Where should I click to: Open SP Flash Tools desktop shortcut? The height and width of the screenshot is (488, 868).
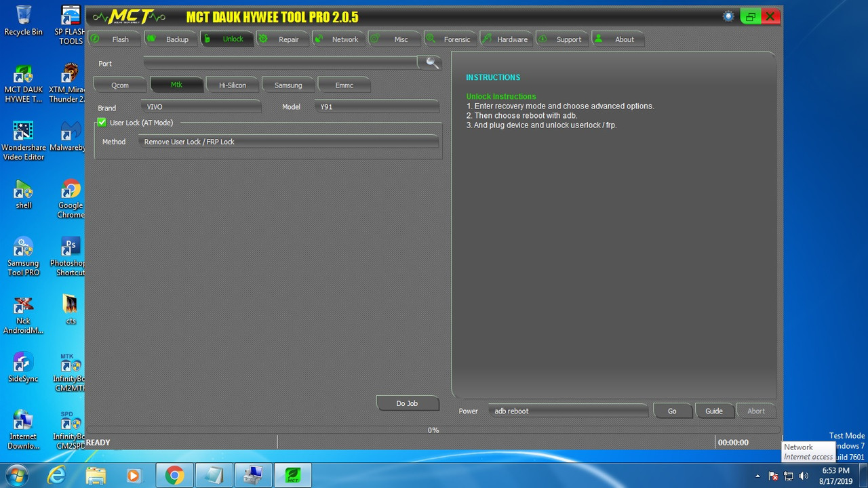coord(71,26)
